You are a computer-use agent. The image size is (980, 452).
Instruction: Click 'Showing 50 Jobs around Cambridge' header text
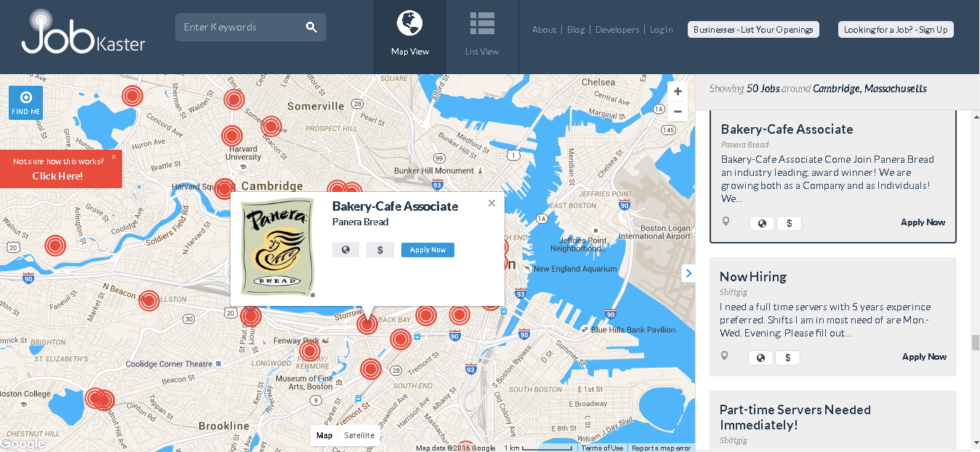(818, 89)
